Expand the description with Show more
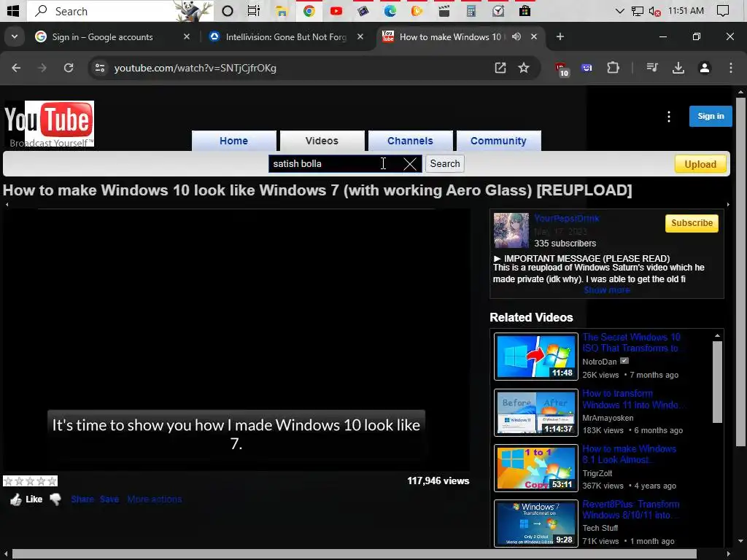Screen dimensions: 747x560 [607, 290]
